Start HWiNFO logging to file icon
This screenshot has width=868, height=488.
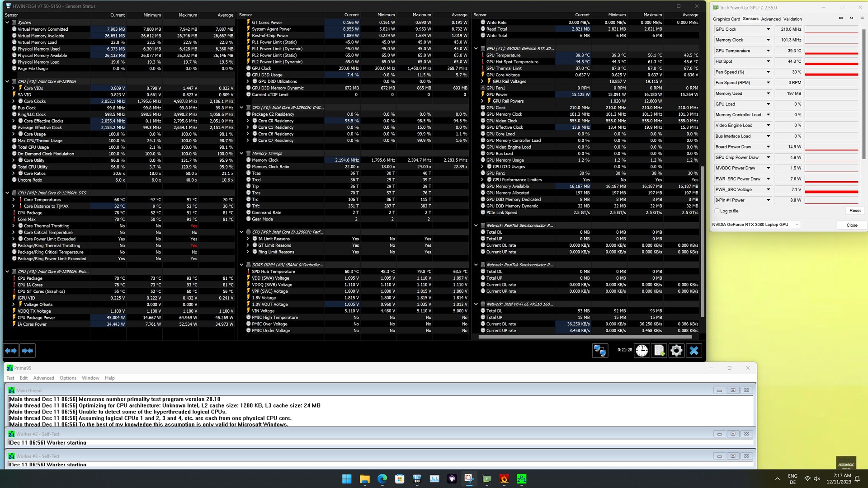tap(659, 351)
